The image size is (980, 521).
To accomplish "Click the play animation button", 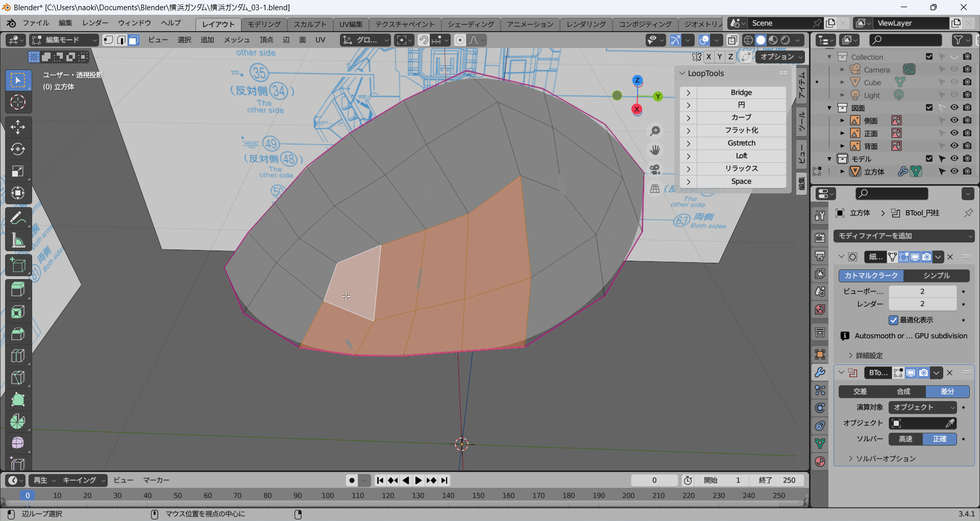I will [x=418, y=480].
